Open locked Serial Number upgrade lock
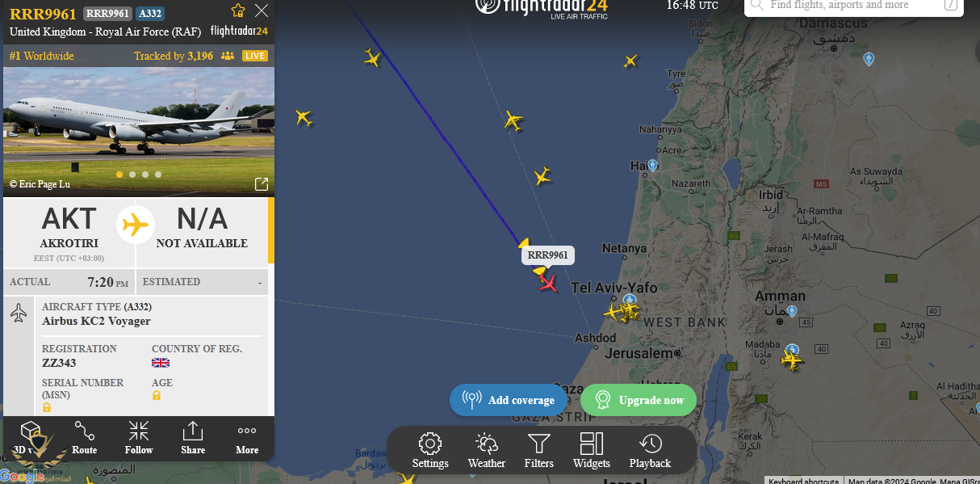The width and height of the screenshot is (980, 484). [47, 407]
